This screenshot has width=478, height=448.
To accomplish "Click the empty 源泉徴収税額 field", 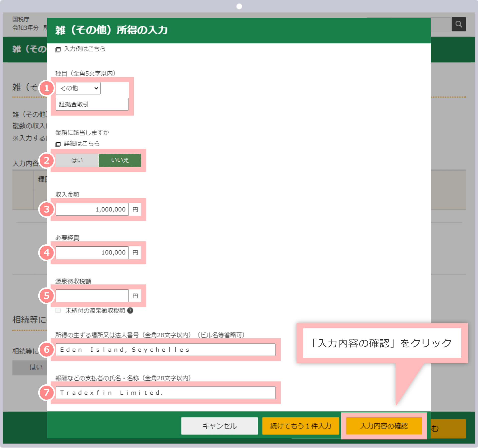I will 92,296.
